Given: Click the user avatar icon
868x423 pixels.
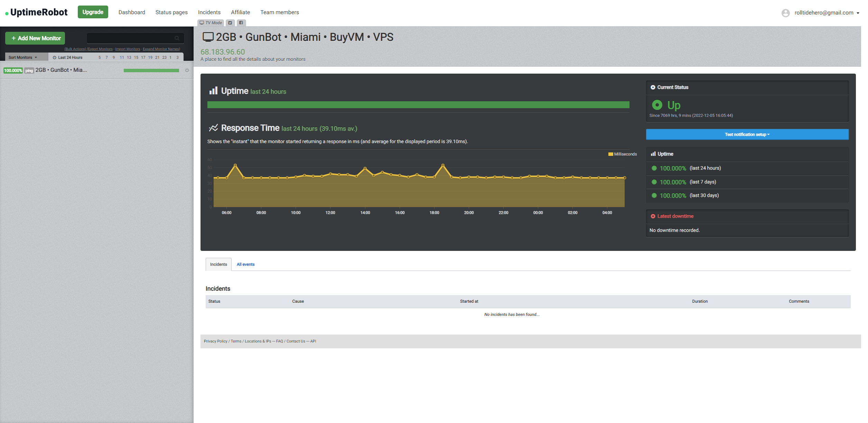Looking at the screenshot, I should pos(785,13).
